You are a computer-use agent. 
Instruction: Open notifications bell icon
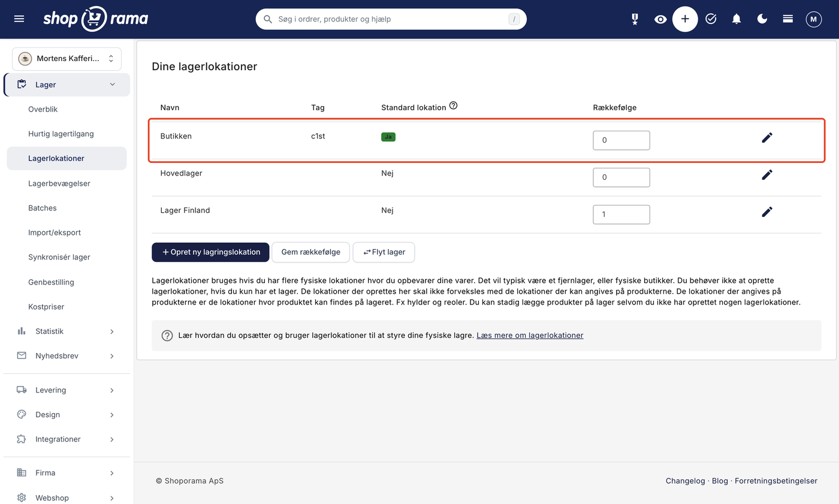pos(737,19)
